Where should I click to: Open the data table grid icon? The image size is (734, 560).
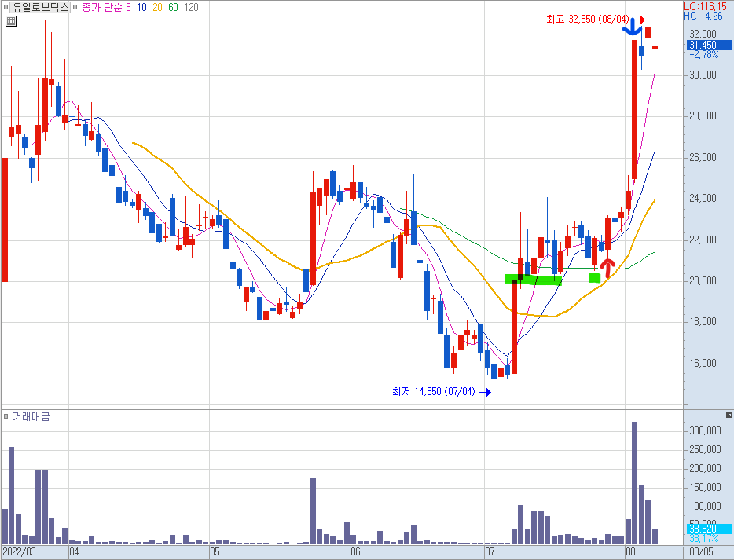(x=10, y=21)
